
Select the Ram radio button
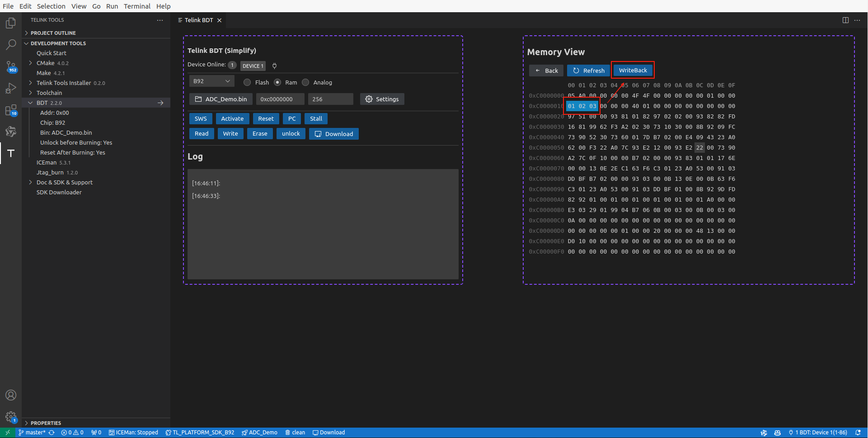(x=277, y=82)
